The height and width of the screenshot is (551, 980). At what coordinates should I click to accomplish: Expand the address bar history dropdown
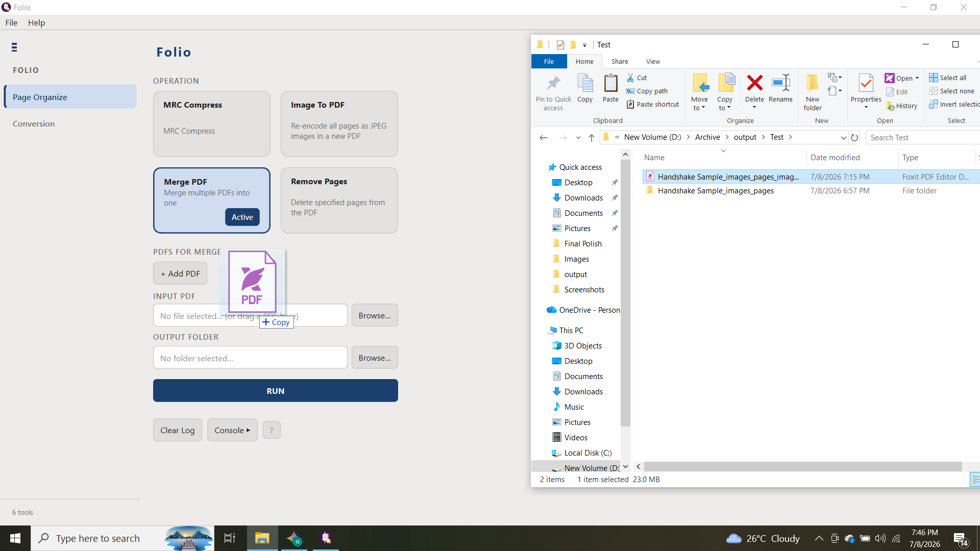tap(843, 138)
